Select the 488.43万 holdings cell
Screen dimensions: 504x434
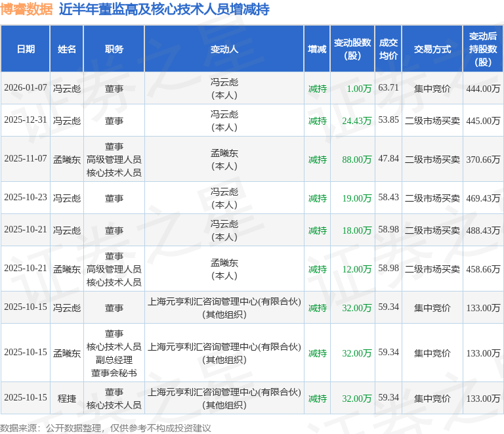483,230
